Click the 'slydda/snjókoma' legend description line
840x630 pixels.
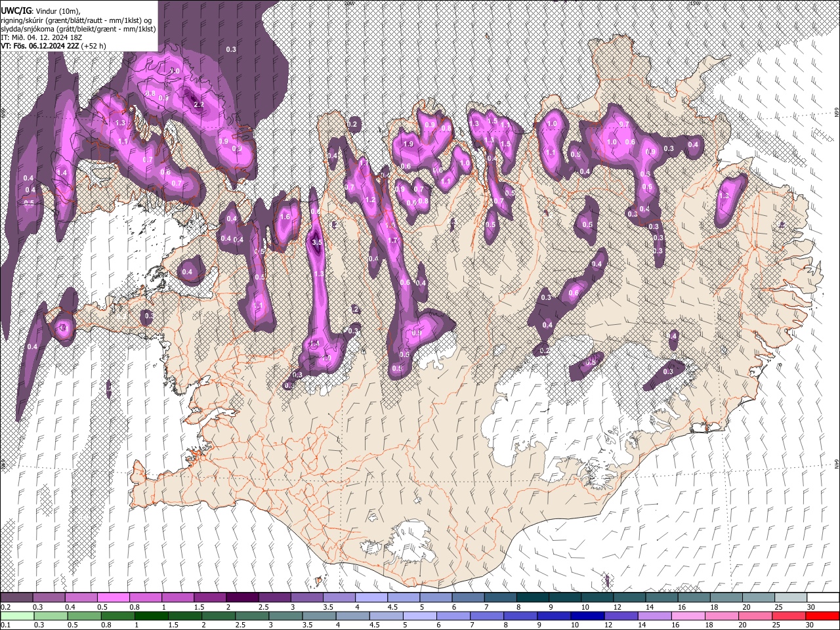(78, 29)
